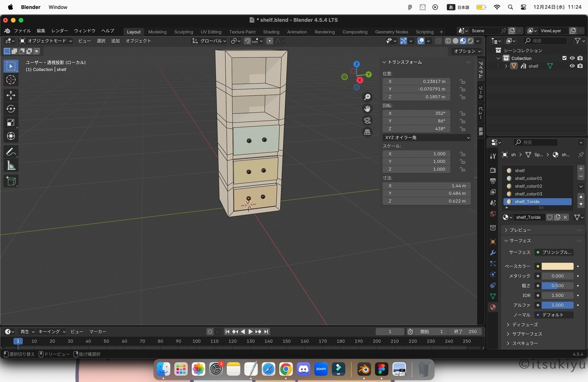Open the Tool properties tab
588x382 pixels.
coord(493,156)
